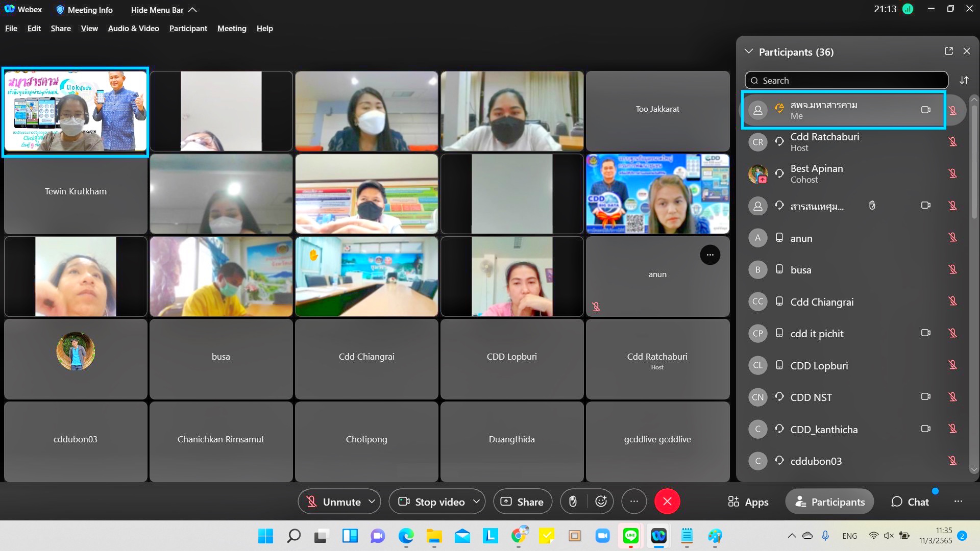Viewport: 980px width, 551px height.
Task: Click the raise hand icon in toolbar
Action: tap(573, 502)
